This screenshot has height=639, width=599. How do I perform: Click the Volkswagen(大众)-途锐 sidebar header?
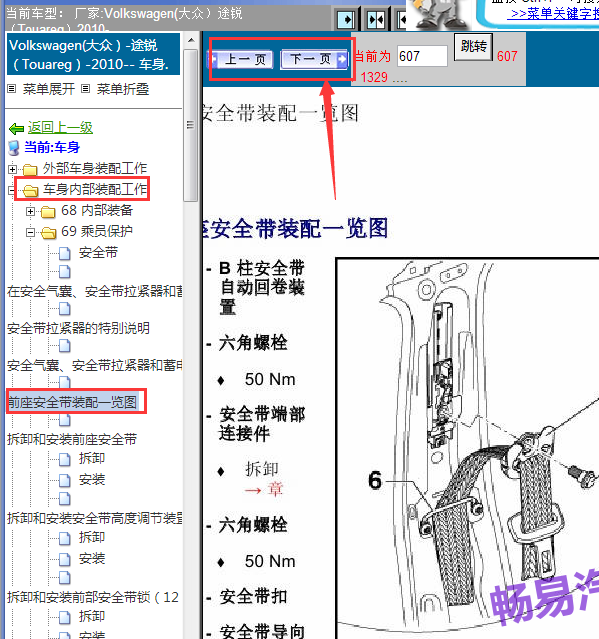pyautogui.click(x=93, y=55)
